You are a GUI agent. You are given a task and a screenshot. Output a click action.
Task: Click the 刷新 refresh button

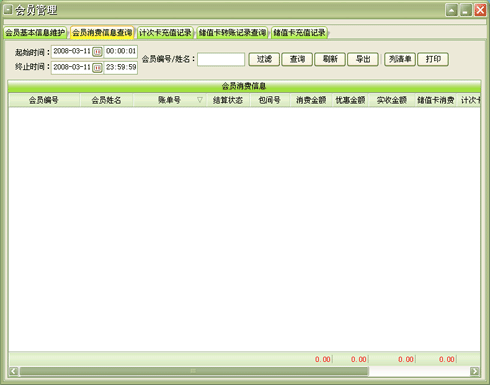pyautogui.click(x=330, y=59)
